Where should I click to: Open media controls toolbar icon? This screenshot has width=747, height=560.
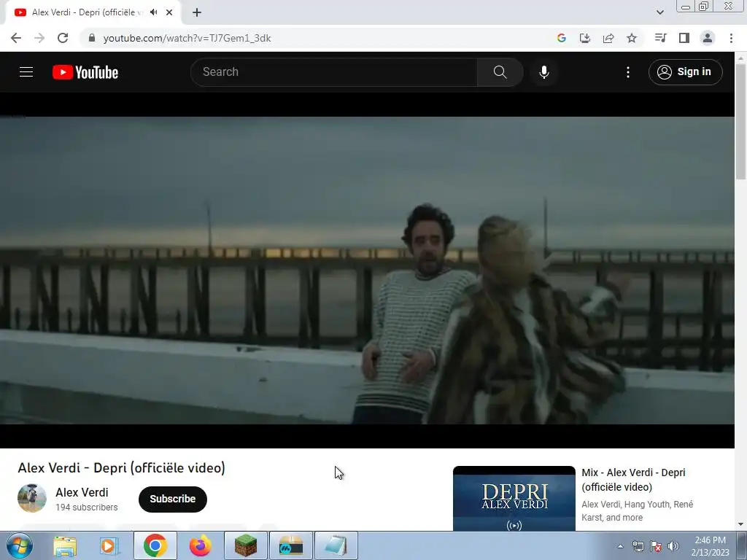(x=660, y=38)
